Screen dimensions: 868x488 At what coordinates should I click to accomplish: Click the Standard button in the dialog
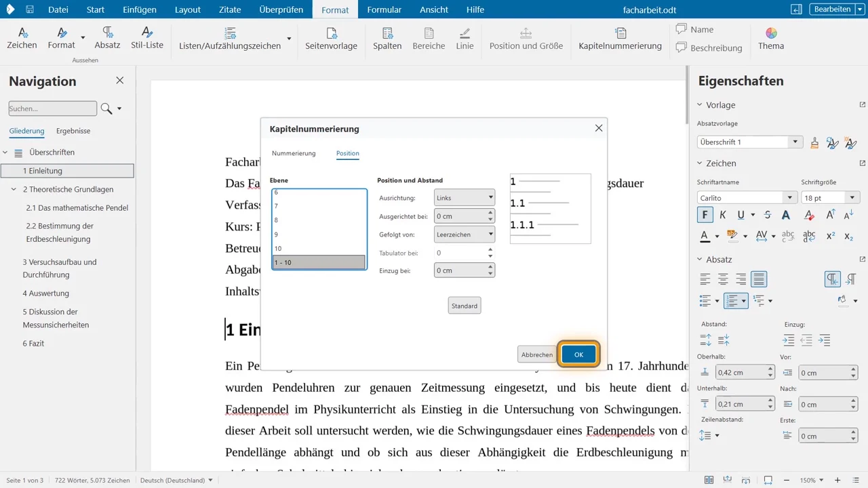465,306
